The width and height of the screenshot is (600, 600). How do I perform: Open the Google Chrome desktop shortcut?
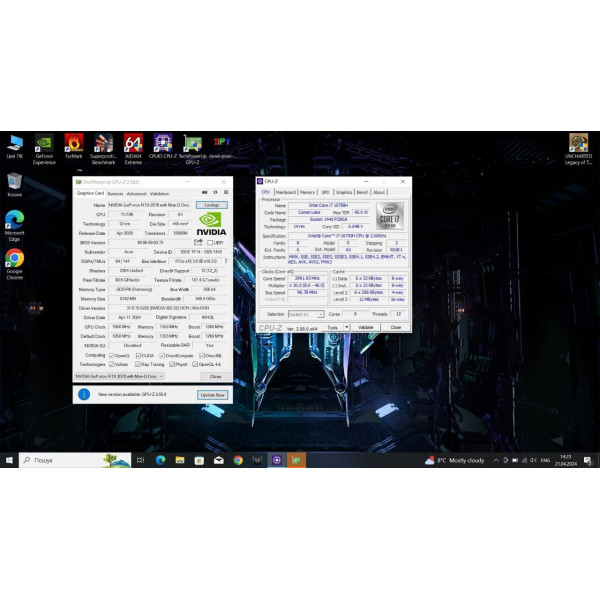[x=15, y=264]
